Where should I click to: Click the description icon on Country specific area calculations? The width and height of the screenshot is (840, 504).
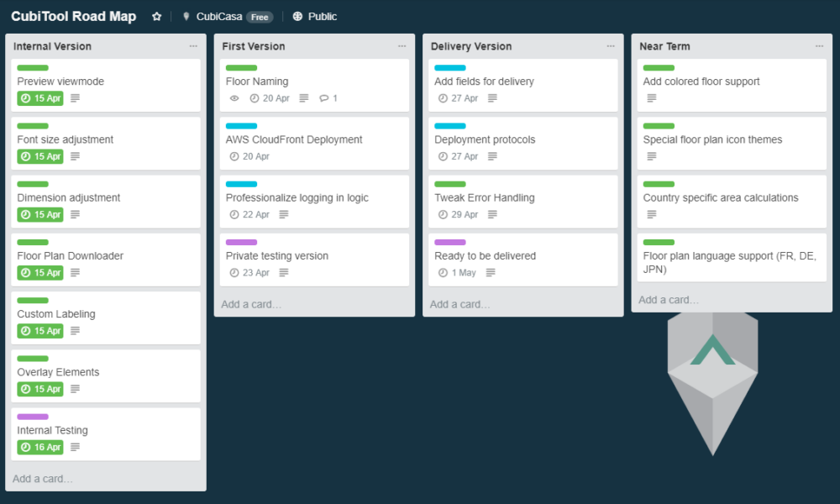652,214
